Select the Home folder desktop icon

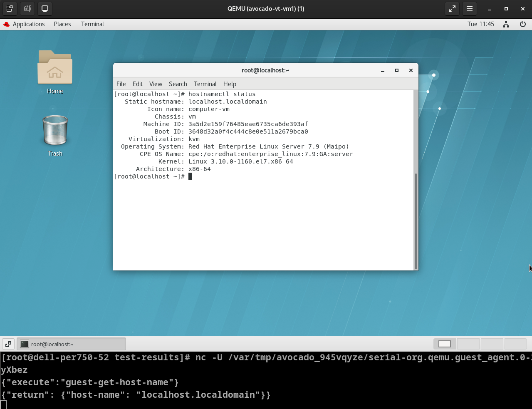click(55, 72)
